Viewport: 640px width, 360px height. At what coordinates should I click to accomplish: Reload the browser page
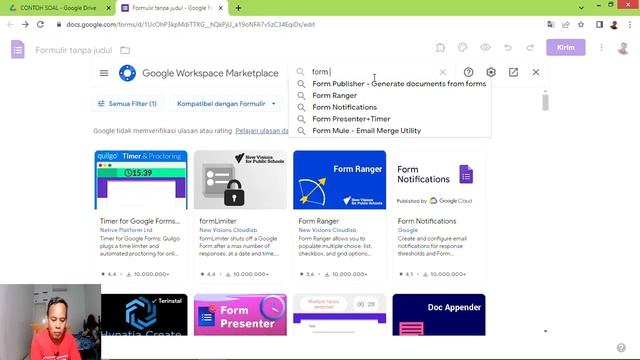click(x=40, y=24)
